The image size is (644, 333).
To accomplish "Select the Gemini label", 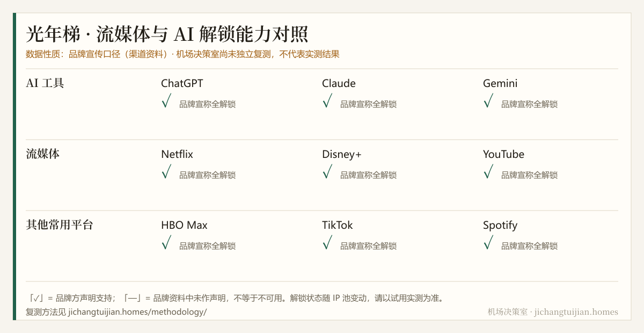I will pos(500,83).
